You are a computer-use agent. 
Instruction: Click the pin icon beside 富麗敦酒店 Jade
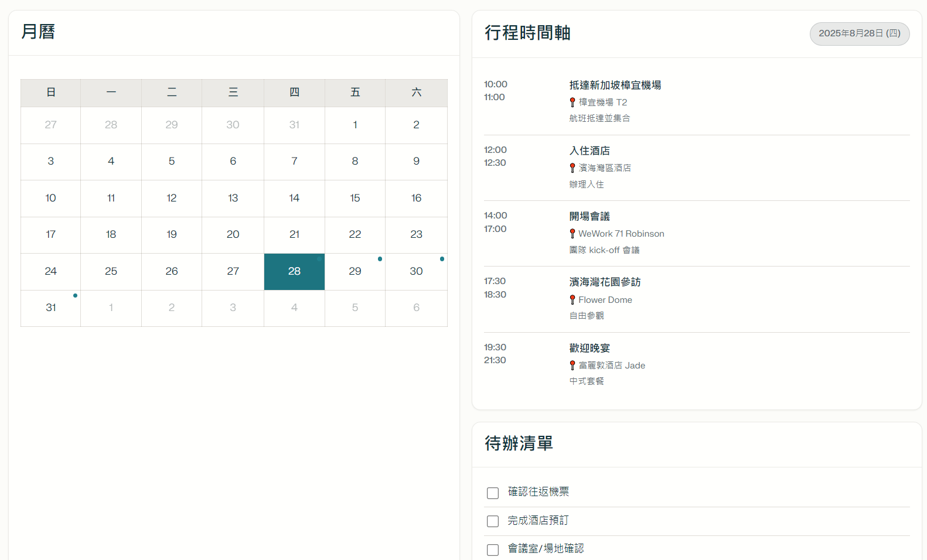pyautogui.click(x=572, y=366)
